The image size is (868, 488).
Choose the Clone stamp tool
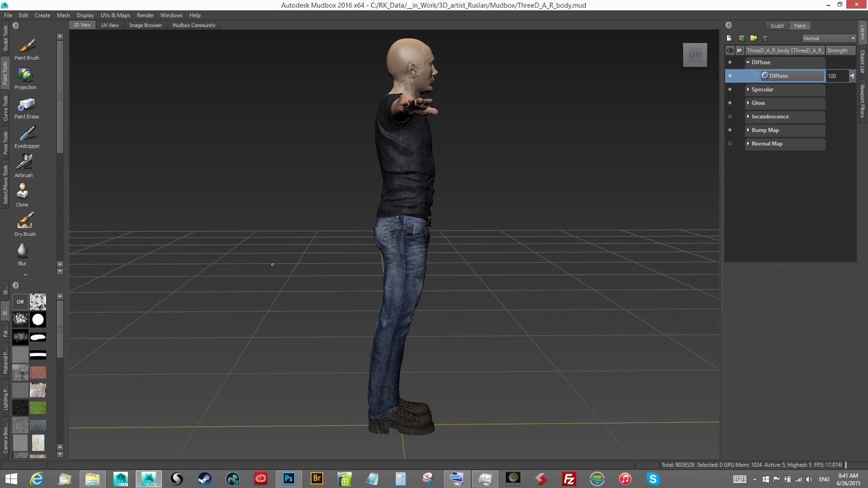click(22, 195)
